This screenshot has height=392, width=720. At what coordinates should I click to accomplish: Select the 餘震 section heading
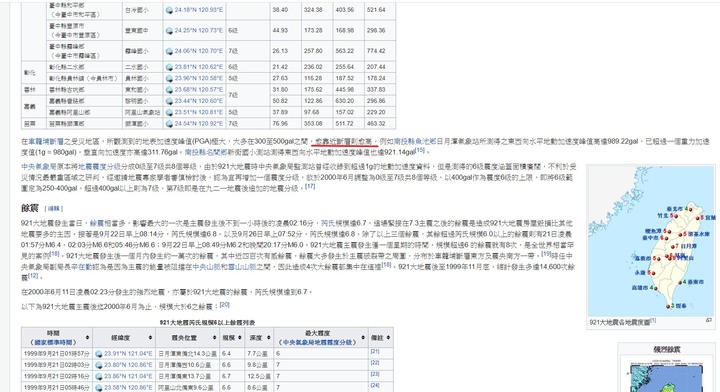point(30,208)
